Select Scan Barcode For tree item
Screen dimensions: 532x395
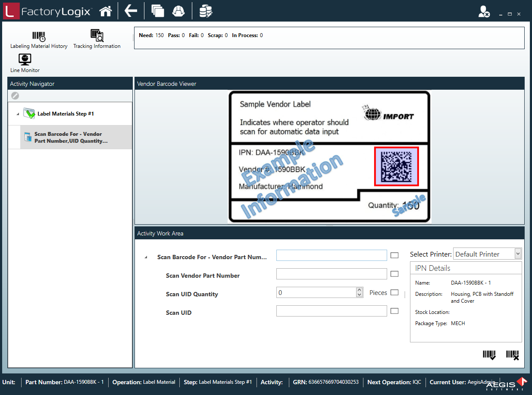pos(69,138)
